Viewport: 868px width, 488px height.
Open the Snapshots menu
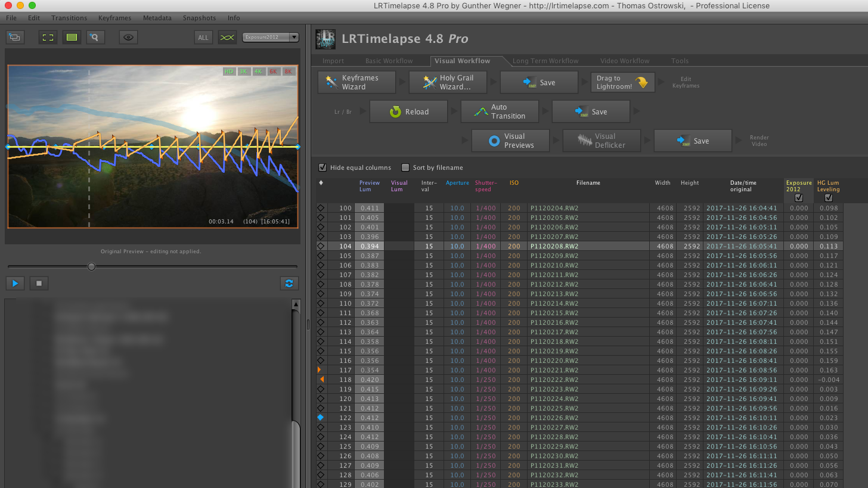[199, 18]
